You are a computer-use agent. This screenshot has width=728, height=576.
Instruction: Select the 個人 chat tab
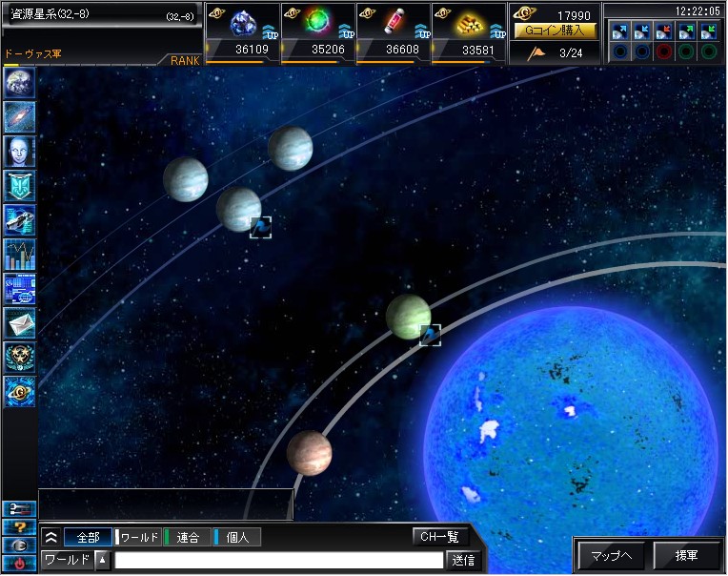236,538
